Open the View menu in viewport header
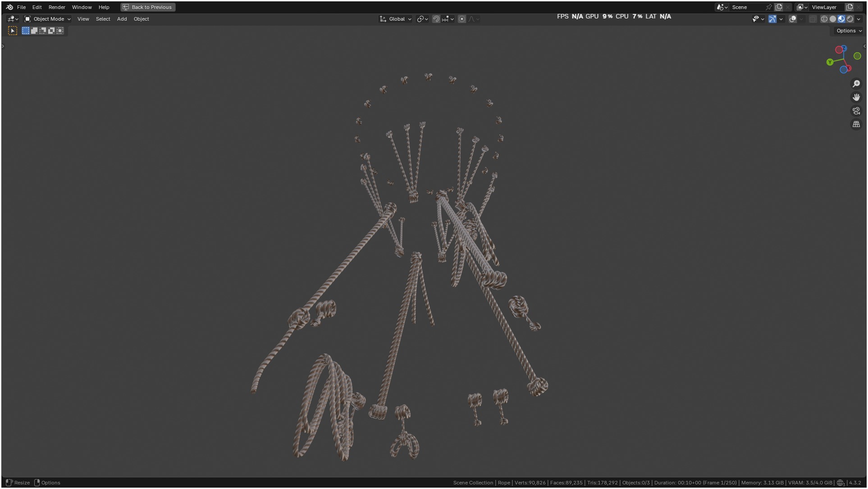 (83, 19)
